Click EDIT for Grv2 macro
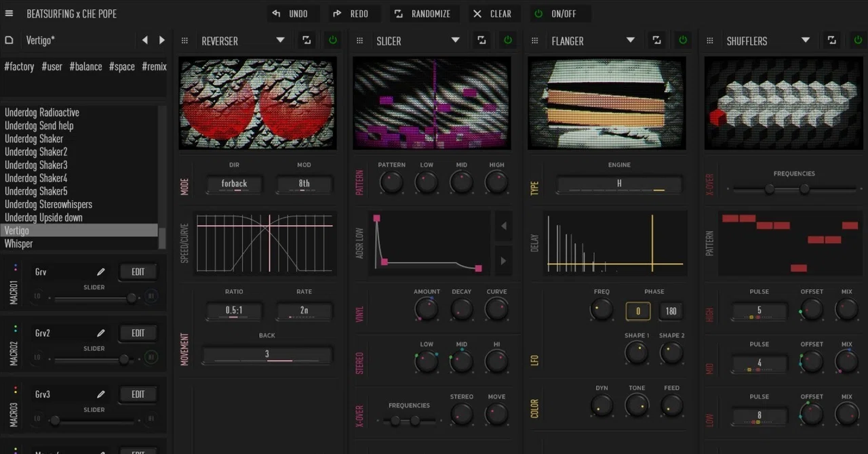The height and width of the screenshot is (454, 868). [138, 333]
